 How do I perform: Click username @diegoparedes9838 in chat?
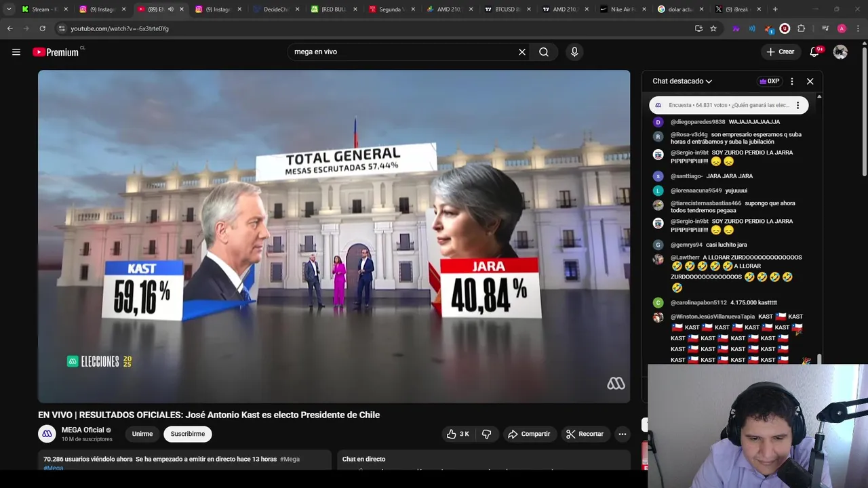point(698,122)
